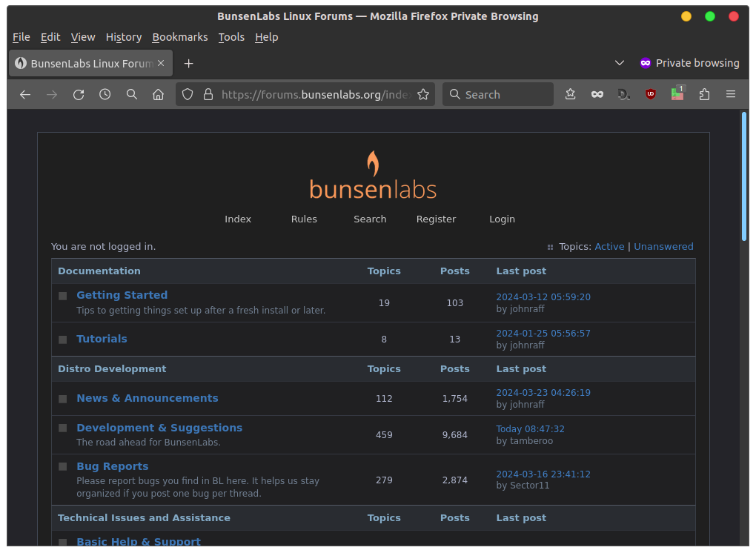Click the News & Announcements status icon
This screenshot has width=756, height=553.
[x=63, y=400]
